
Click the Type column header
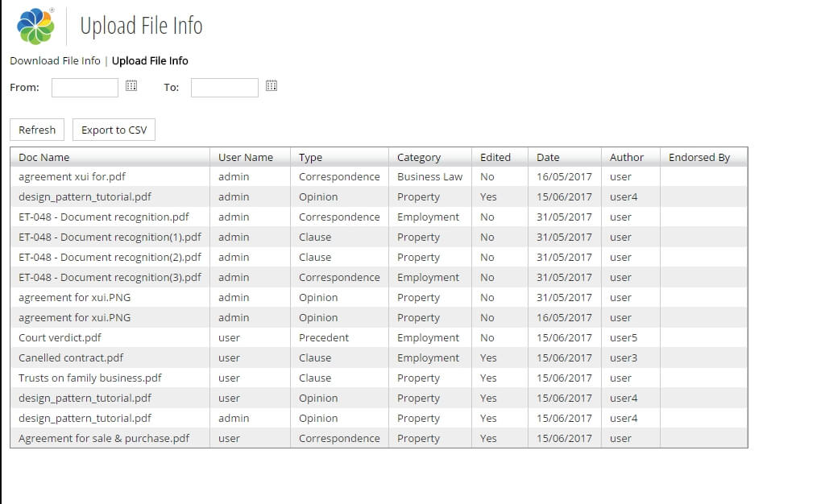coord(340,157)
